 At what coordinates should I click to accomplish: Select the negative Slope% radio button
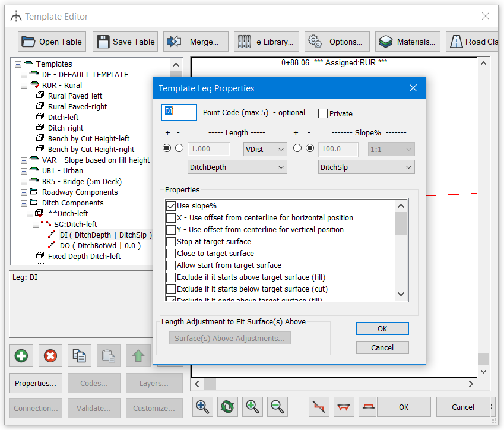(x=310, y=148)
